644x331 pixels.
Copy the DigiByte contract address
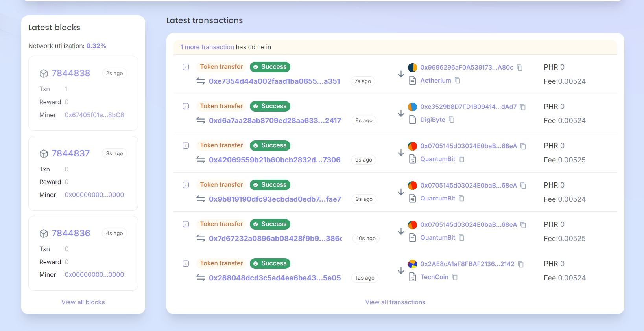pos(451,120)
